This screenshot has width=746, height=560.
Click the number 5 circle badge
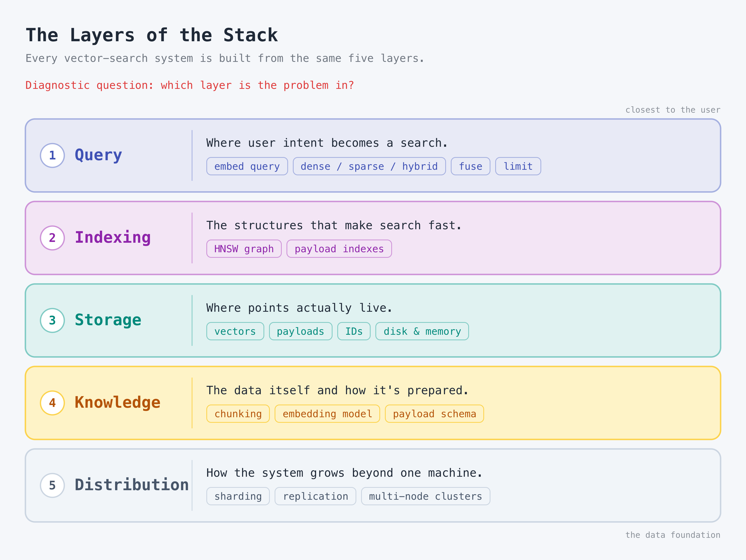[x=52, y=485]
